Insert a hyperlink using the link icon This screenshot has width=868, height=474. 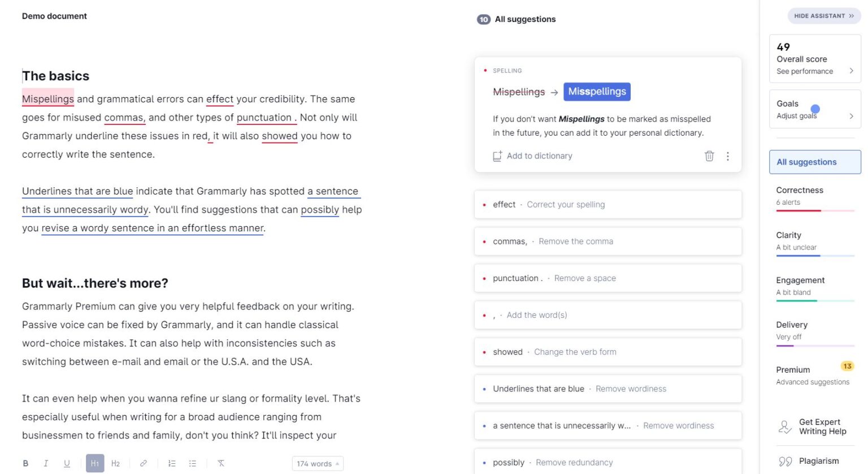click(x=143, y=463)
